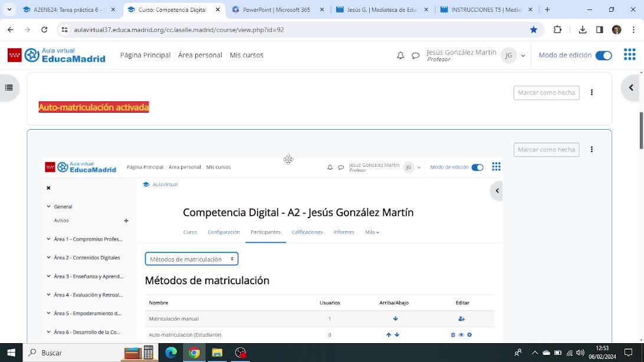Click the EducaMadrid Aula virtual logo
The image size is (644, 362).
[56, 55]
